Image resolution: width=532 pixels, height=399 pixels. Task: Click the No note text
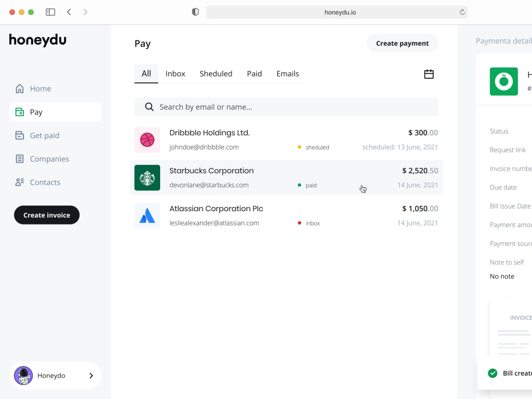502,277
